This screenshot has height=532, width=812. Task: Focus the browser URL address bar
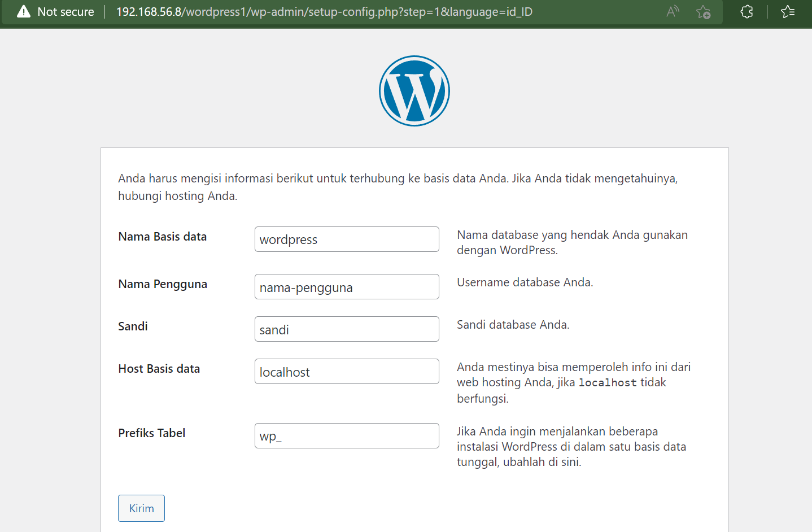339,12
